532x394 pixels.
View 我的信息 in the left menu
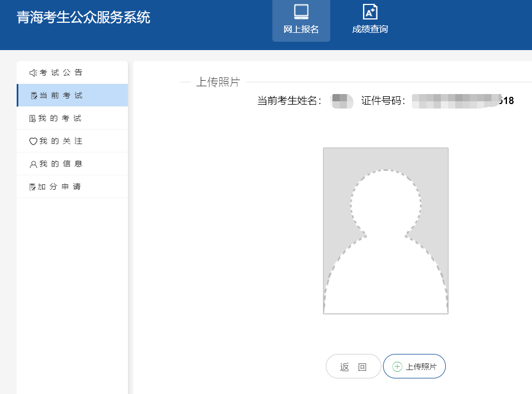[61, 164]
